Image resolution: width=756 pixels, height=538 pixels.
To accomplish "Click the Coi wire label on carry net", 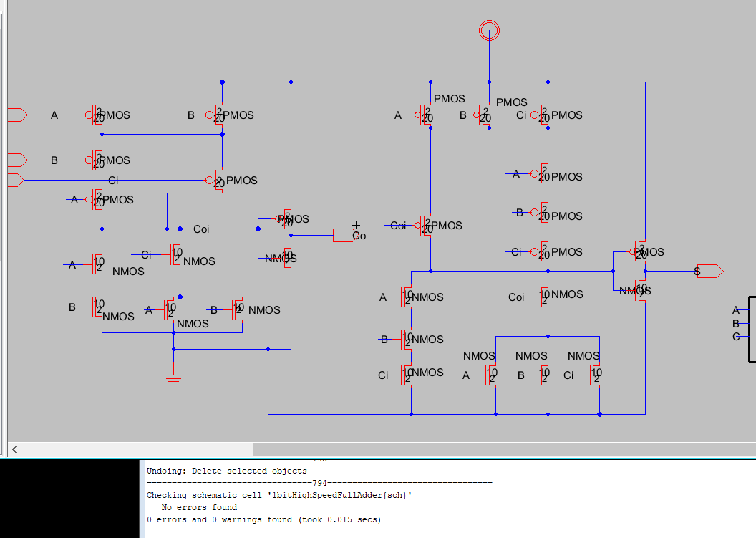I will [202, 229].
